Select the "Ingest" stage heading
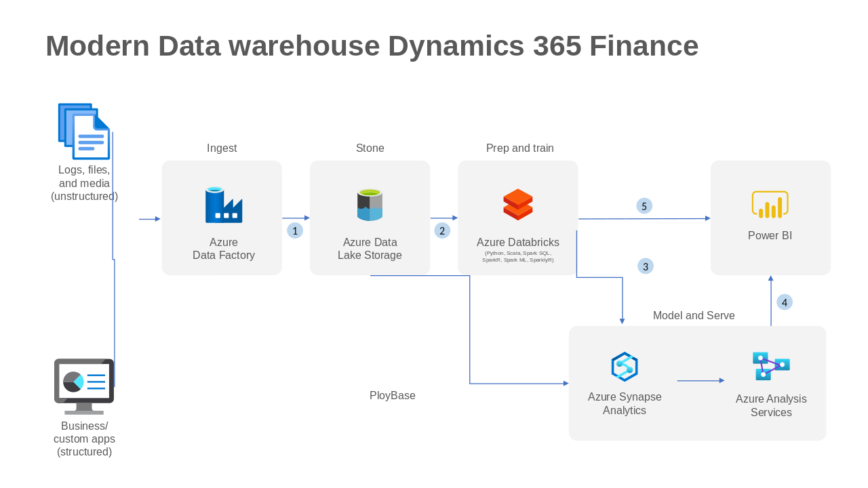Viewport: 868px width, 488px height. click(222, 148)
